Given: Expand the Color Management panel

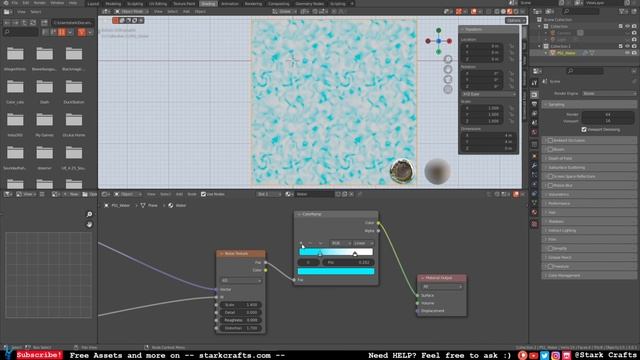Looking at the screenshot, I should [x=589, y=276].
